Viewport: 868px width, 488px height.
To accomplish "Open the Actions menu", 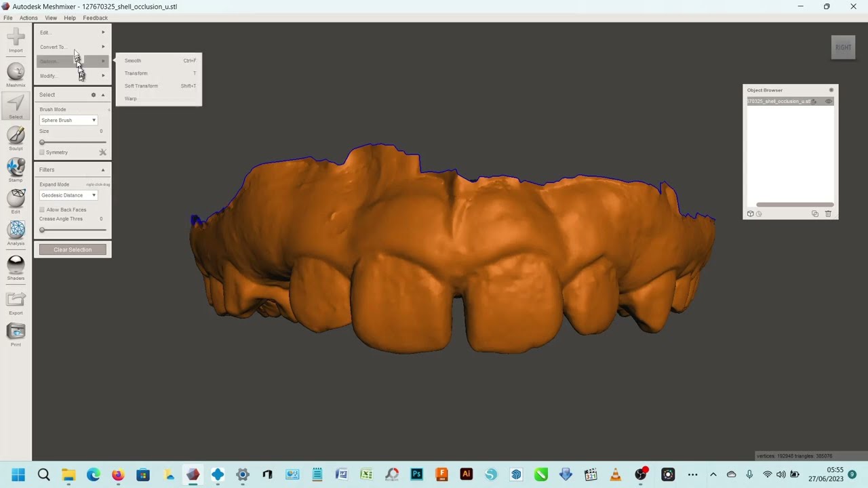I will (28, 18).
